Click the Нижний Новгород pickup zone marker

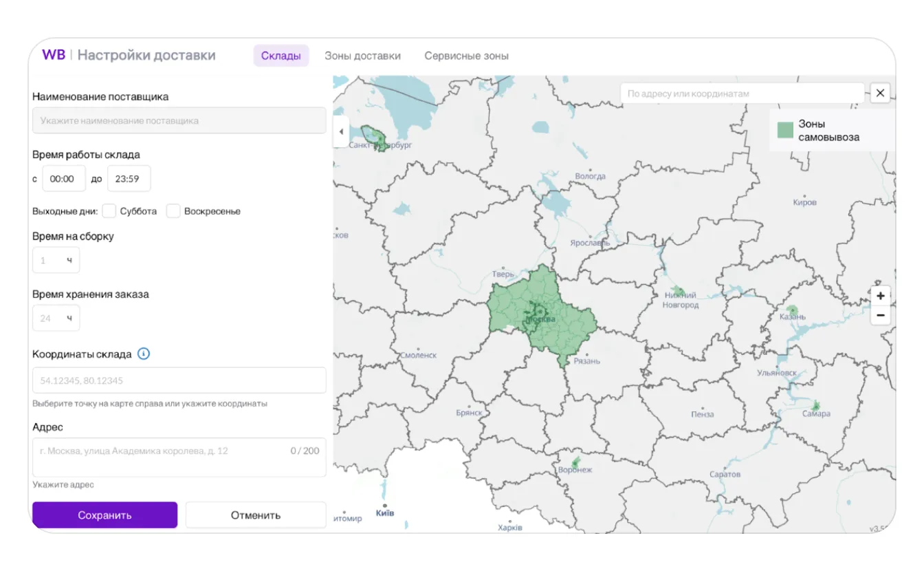pyautogui.click(x=678, y=291)
